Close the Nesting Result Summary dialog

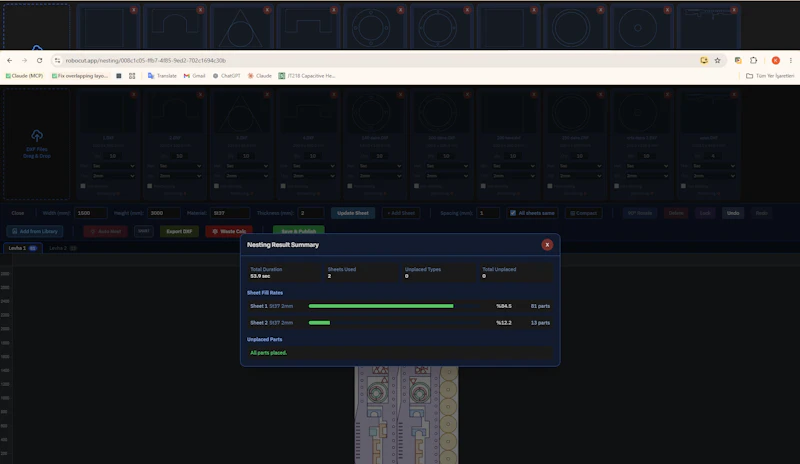547,245
